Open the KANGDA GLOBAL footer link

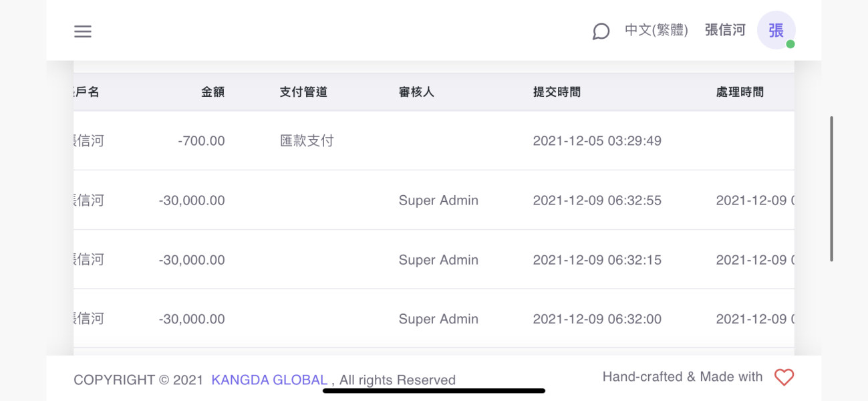[x=269, y=380]
